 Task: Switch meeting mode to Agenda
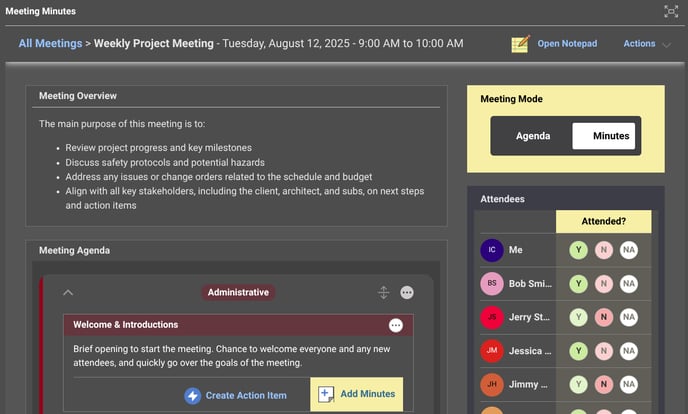[x=533, y=136]
